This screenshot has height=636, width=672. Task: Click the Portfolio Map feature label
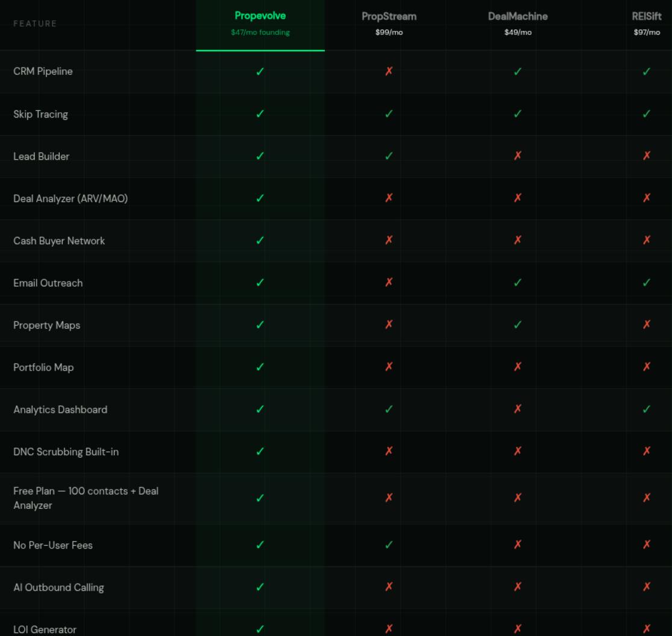coord(43,367)
